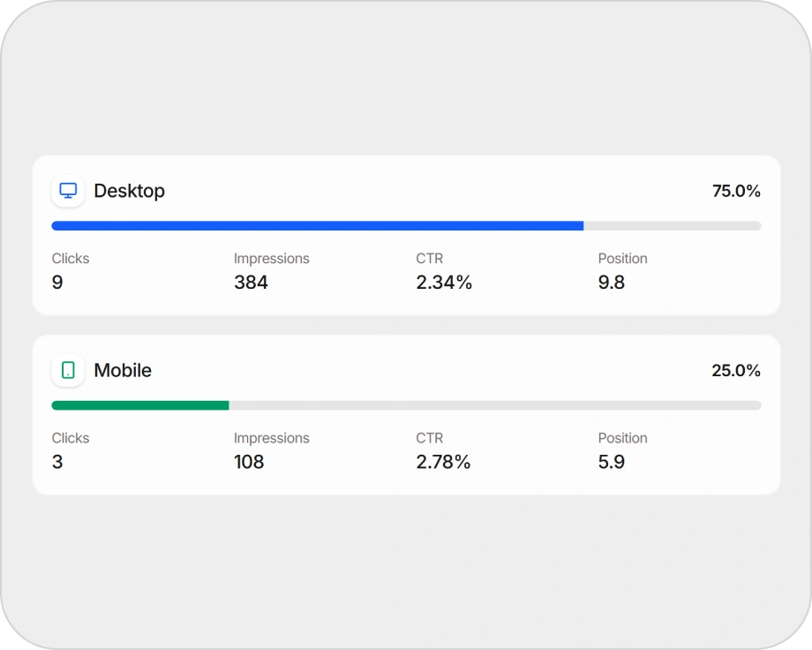The width and height of the screenshot is (812, 650).
Task: Click the Position label under Mobile
Action: [622, 438]
